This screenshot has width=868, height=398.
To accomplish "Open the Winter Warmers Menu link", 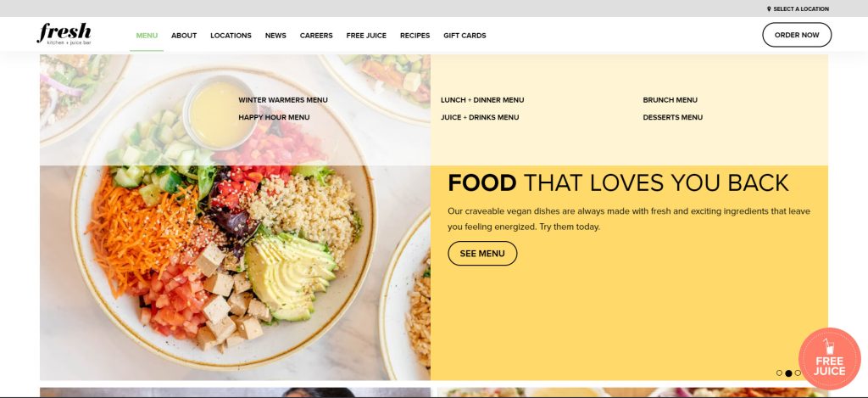I will 283,100.
